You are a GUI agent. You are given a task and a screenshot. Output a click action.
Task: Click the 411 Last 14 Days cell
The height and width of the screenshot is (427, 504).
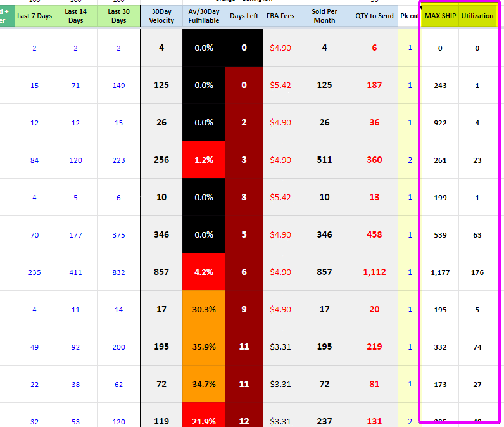(x=75, y=272)
